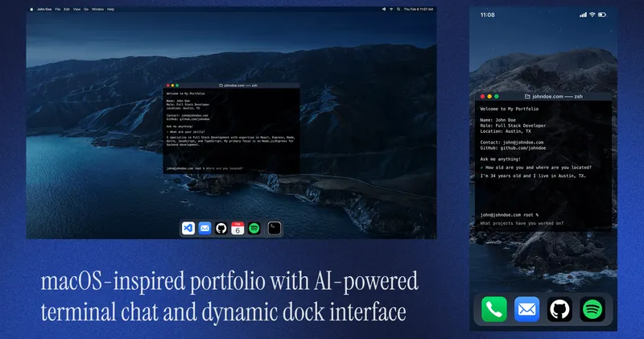The image size is (644, 339).
Task: Click the Terminal icon in the desktop dock
Action: point(275,228)
